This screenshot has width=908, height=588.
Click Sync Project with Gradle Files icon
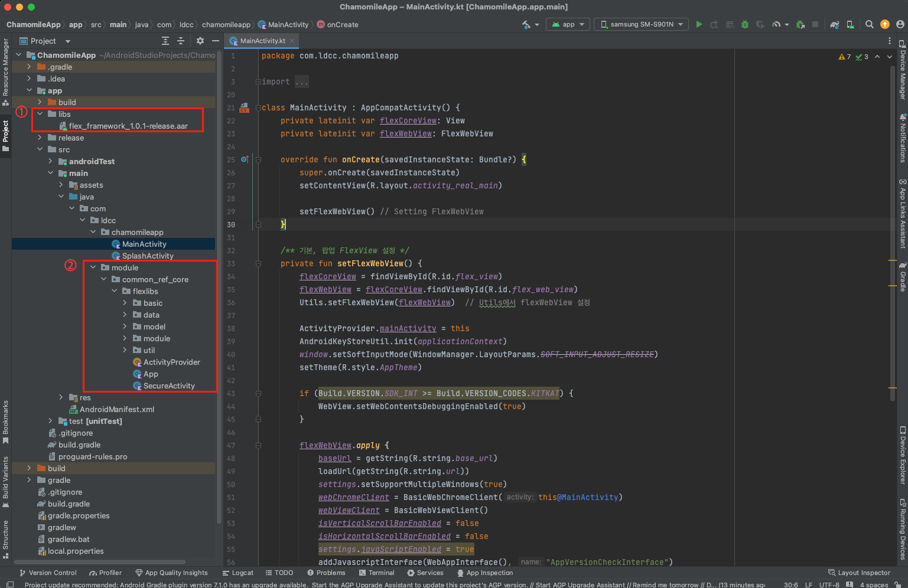pos(834,24)
